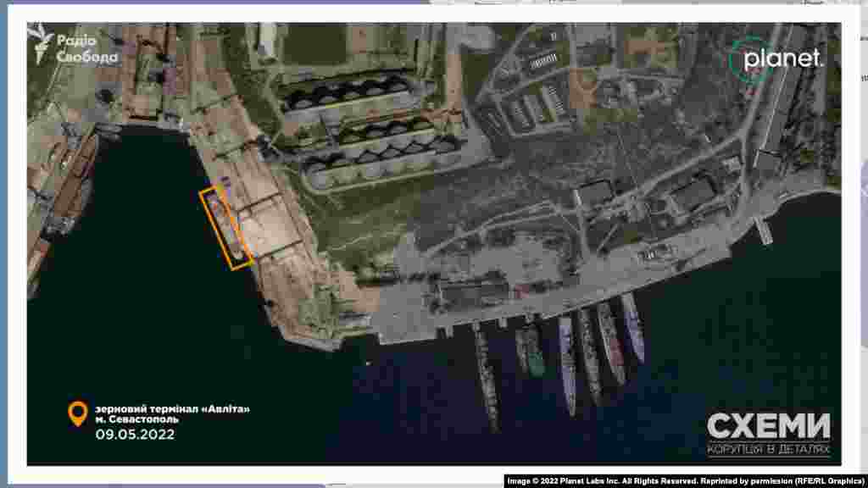Image resolution: width=868 pixels, height=488 pixels.
Task: Click the top row of grain silos
Action: (348, 91)
